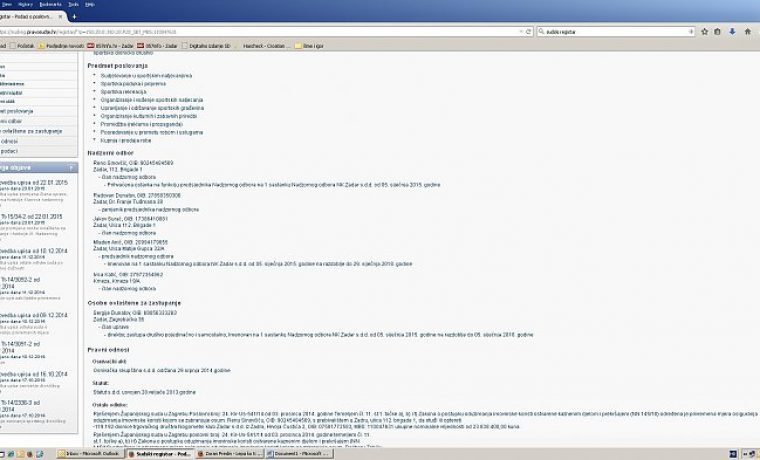Reload the current page
The height and width of the screenshot is (460, 760).
pos(528,32)
